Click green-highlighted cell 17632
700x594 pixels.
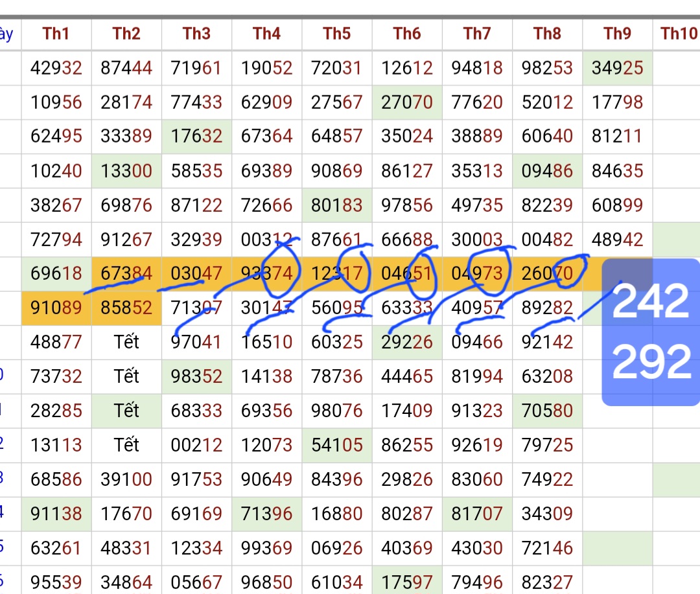pos(196,136)
